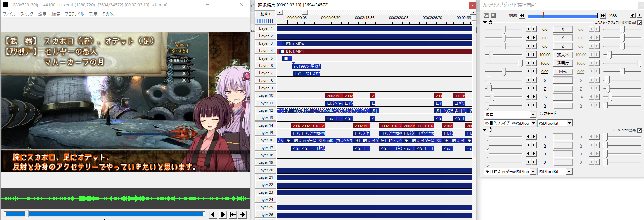Toggle the Layer 5 header
Viewport: 644px width, 220px height.
coord(266,58)
